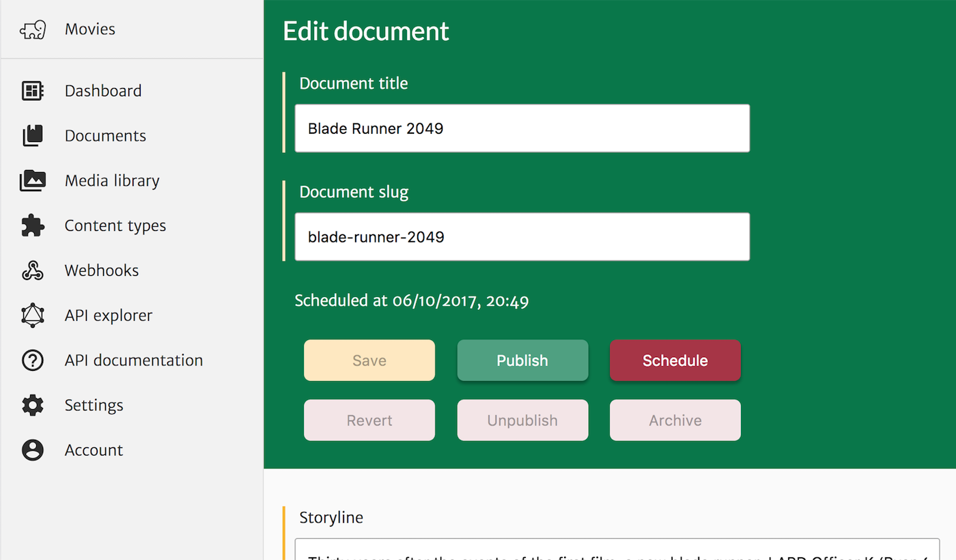Viewport: 956px width, 560px height.
Task: Click the API explorer GraphQL icon
Action: click(33, 316)
